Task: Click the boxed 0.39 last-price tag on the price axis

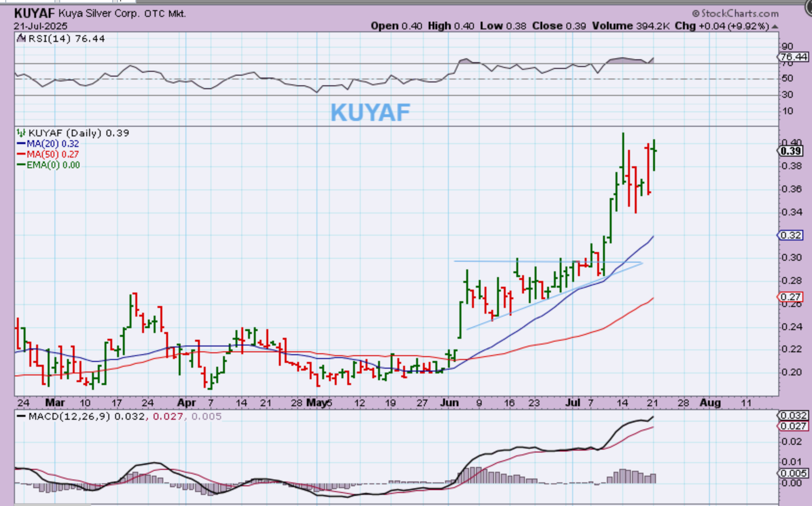Action: click(791, 151)
